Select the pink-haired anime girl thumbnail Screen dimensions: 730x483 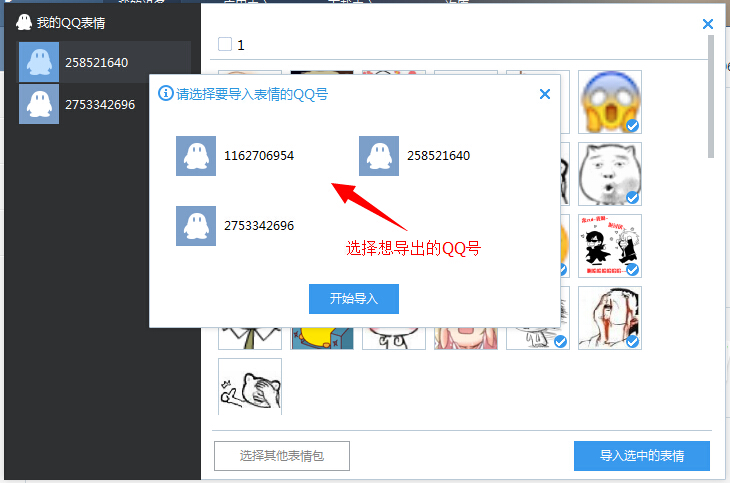(x=466, y=339)
